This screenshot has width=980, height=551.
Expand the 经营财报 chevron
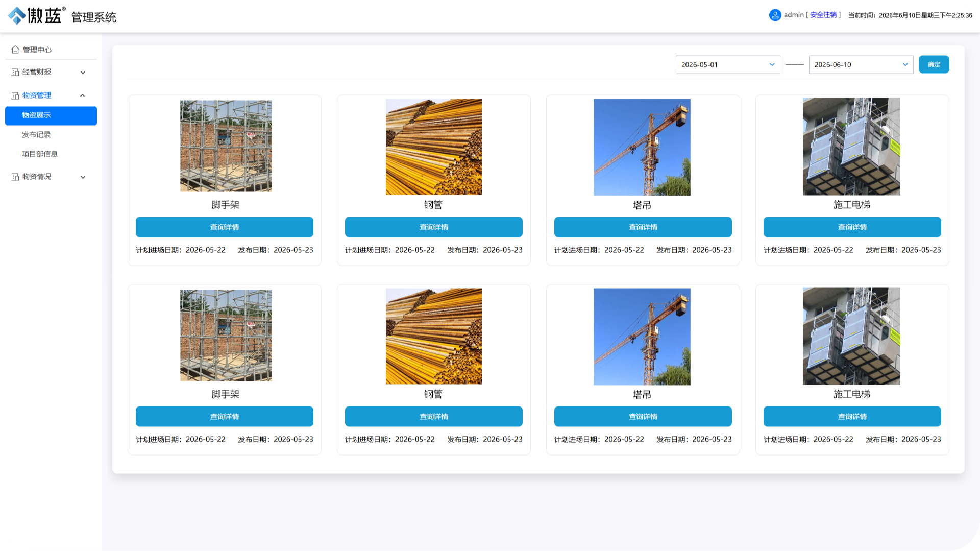pos(83,73)
